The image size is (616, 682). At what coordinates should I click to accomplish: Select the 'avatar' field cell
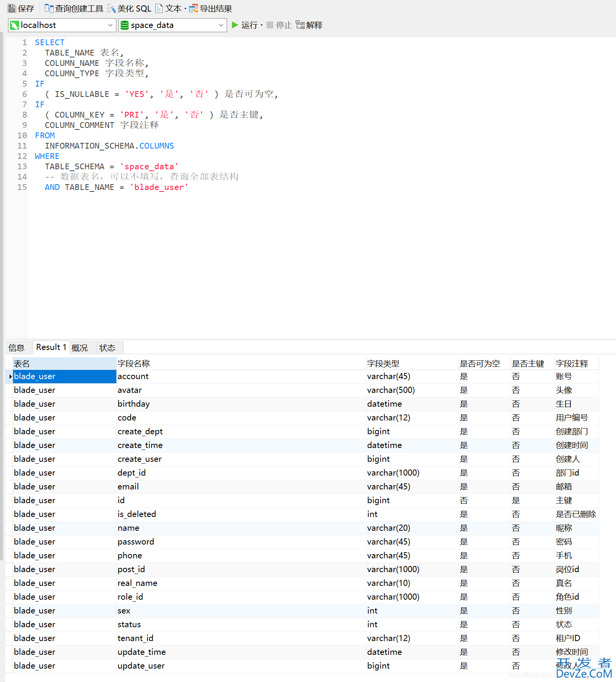241,390
